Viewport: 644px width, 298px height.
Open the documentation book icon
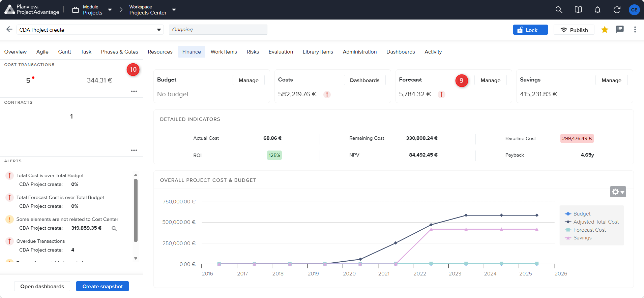pyautogui.click(x=578, y=10)
